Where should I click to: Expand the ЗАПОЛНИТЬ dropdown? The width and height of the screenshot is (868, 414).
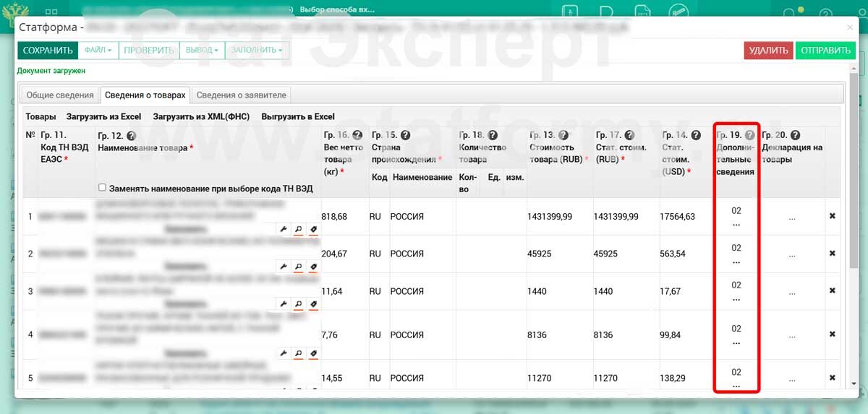pos(258,51)
